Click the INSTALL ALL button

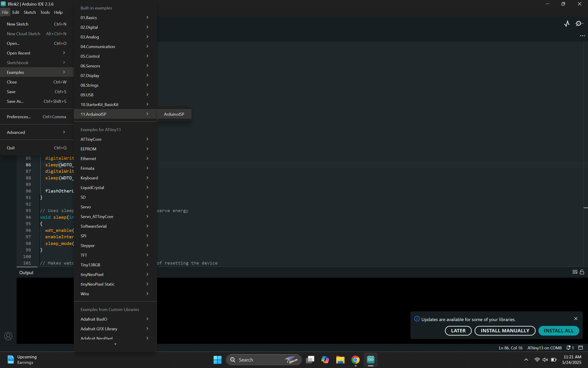point(559,330)
